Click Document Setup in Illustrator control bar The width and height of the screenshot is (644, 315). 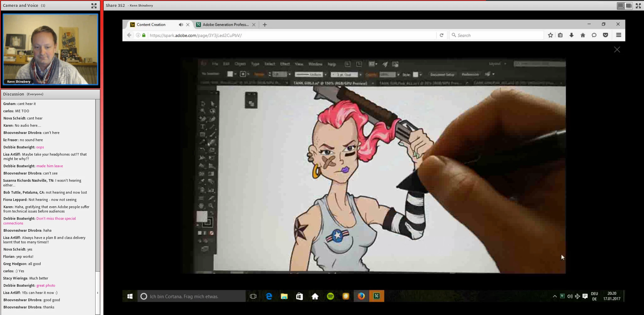442,75
